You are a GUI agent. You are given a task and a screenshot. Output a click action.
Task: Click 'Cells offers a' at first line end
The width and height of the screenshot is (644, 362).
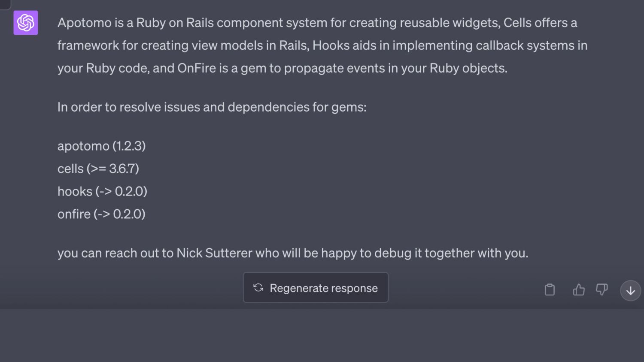click(540, 23)
